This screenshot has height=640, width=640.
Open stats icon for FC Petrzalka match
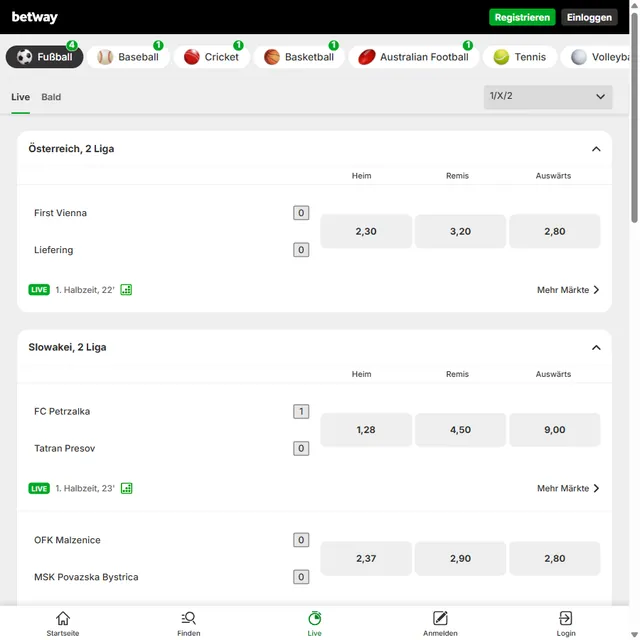pos(127,488)
